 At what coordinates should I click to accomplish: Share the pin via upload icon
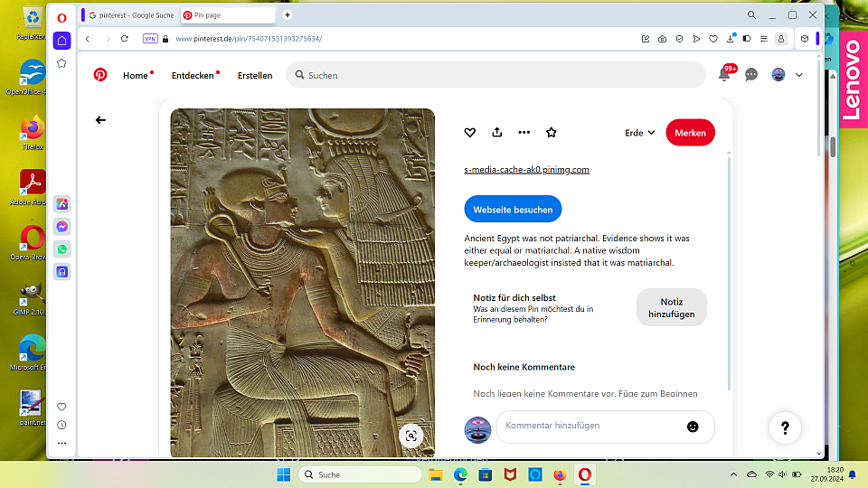(497, 132)
